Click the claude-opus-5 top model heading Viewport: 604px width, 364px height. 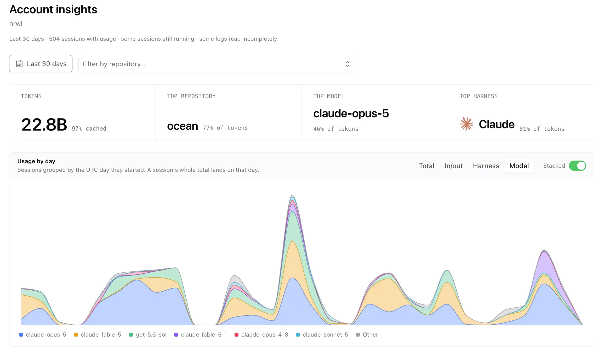pos(351,114)
